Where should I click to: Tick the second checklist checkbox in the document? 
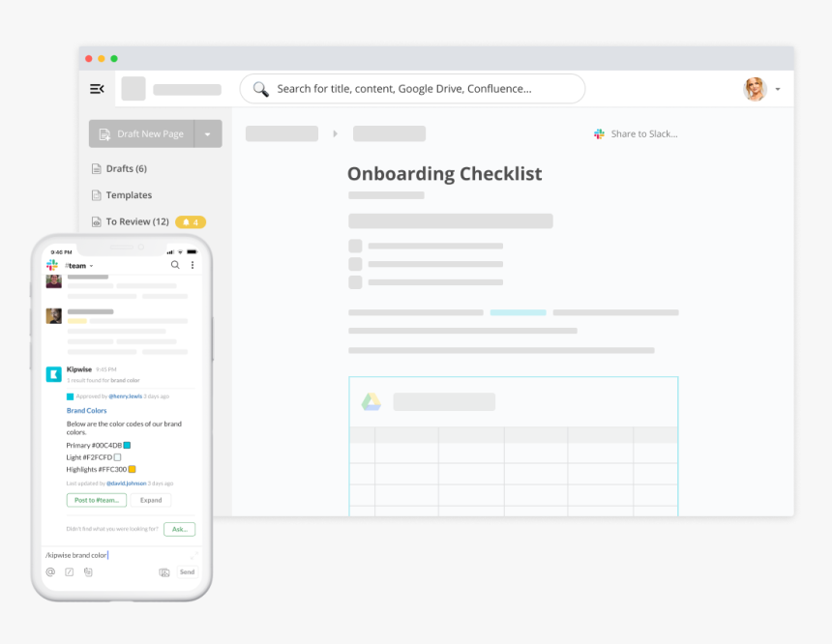click(x=355, y=264)
